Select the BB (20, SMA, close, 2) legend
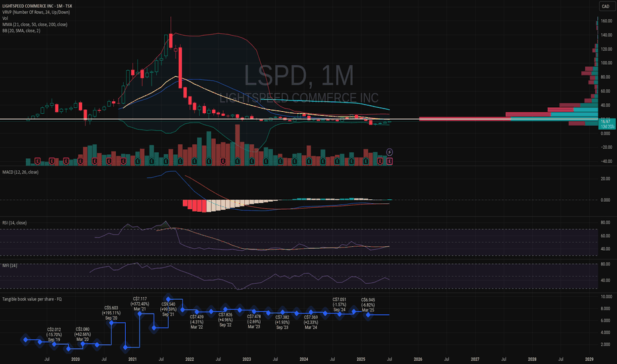 coord(21,30)
